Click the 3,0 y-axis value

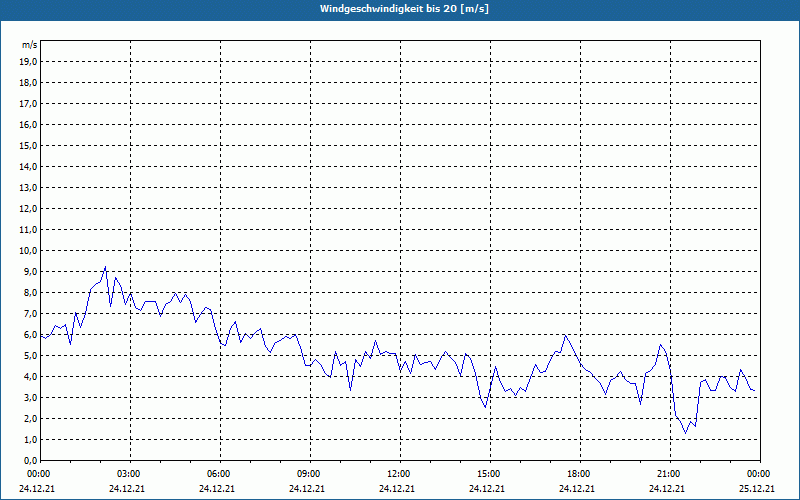[x=31, y=397]
